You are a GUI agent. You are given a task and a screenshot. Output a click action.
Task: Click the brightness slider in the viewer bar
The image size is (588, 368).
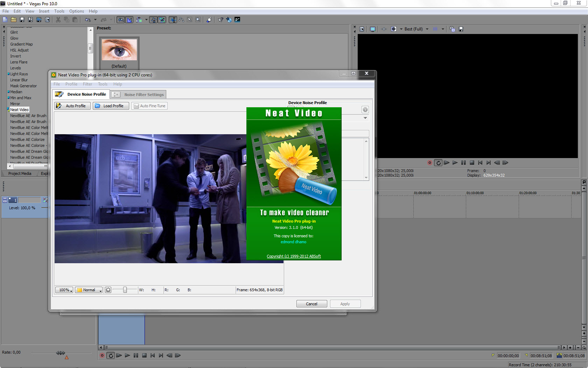coord(125,290)
